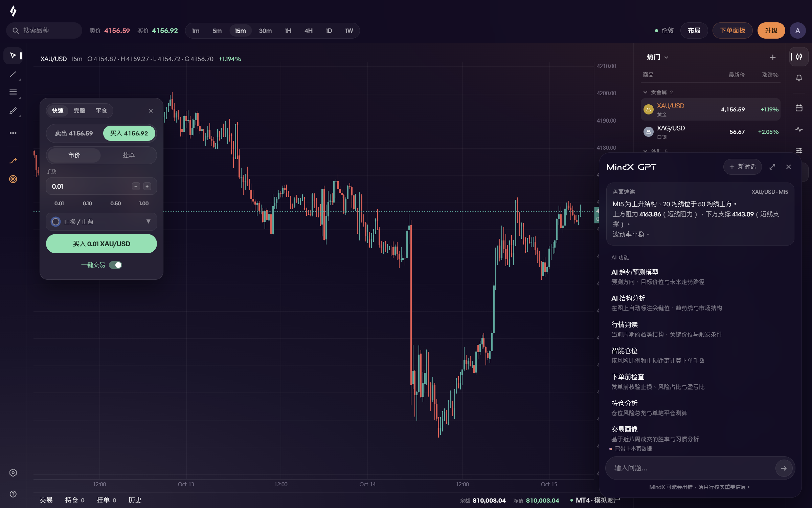Click the 买入 0.01 XAU/USD button
812x508 pixels.
[101, 244]
